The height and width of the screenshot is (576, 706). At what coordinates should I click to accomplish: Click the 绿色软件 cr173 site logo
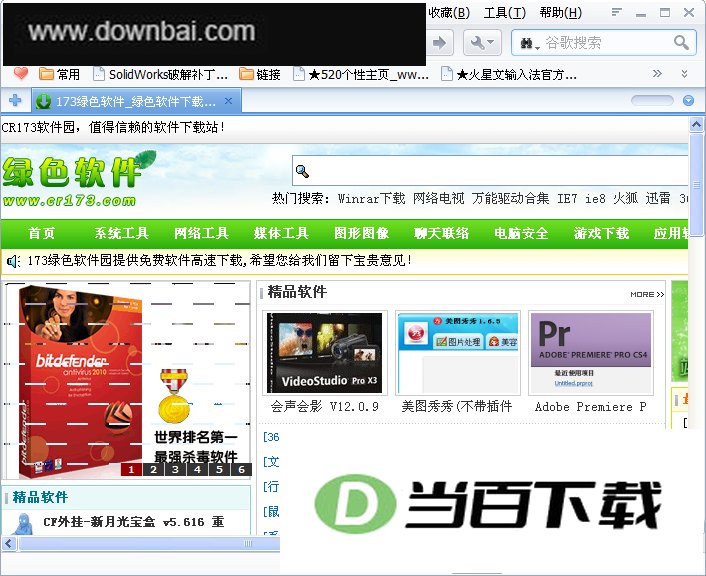pos(79,179)
